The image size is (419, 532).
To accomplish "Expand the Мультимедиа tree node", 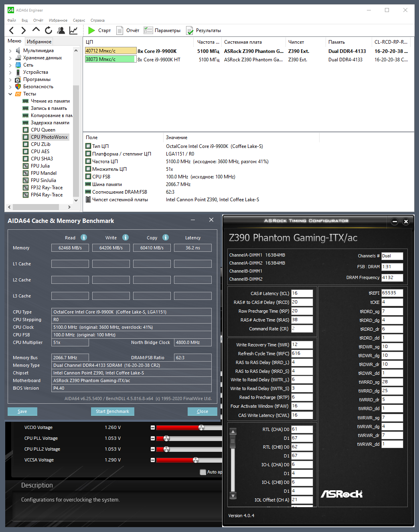I will pyautogui.click(x=10, y=51).
